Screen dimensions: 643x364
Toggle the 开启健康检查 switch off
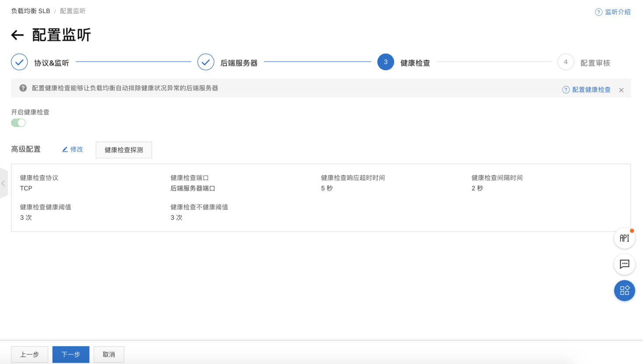18,123
